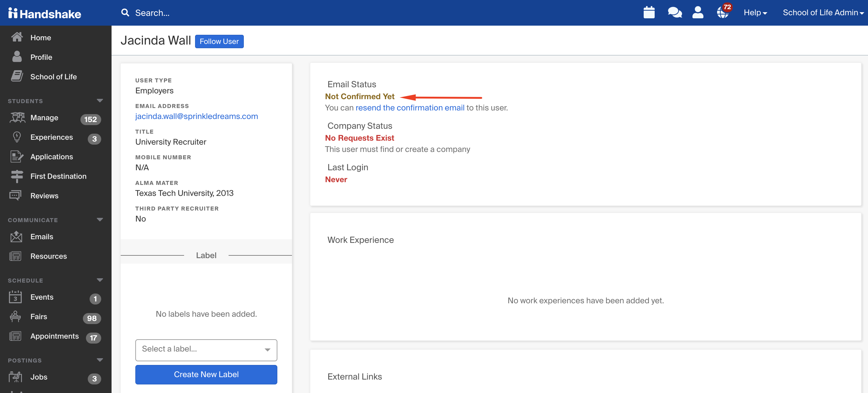868x393 pixels.
Task: Click Texas Tech University, 2013 text
Action: [184, 193]
